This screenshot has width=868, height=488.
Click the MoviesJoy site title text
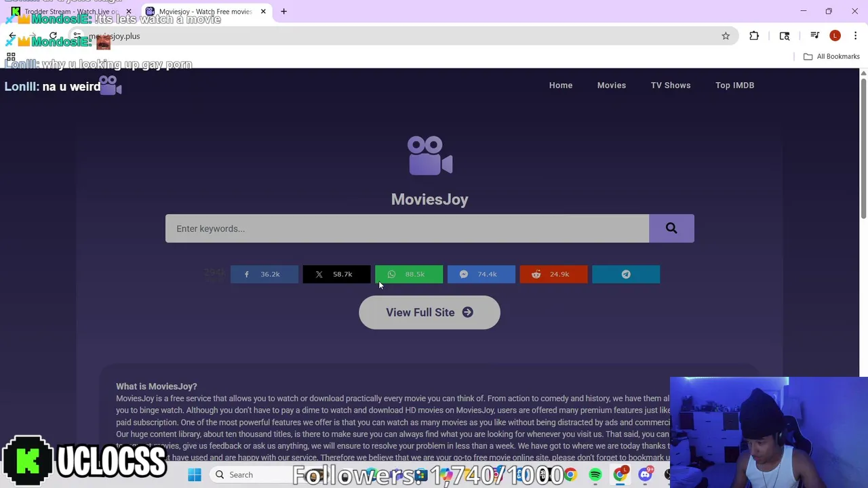(x=430, y=199)
